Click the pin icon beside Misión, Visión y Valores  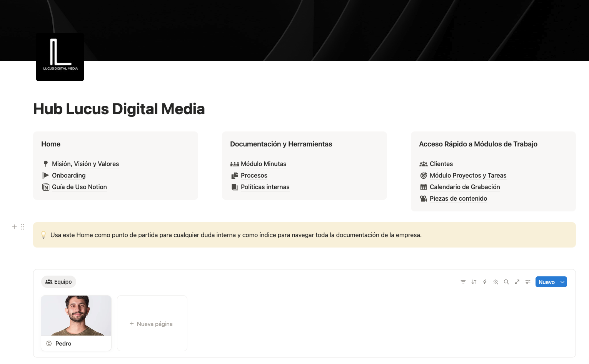tap(46, 164)
